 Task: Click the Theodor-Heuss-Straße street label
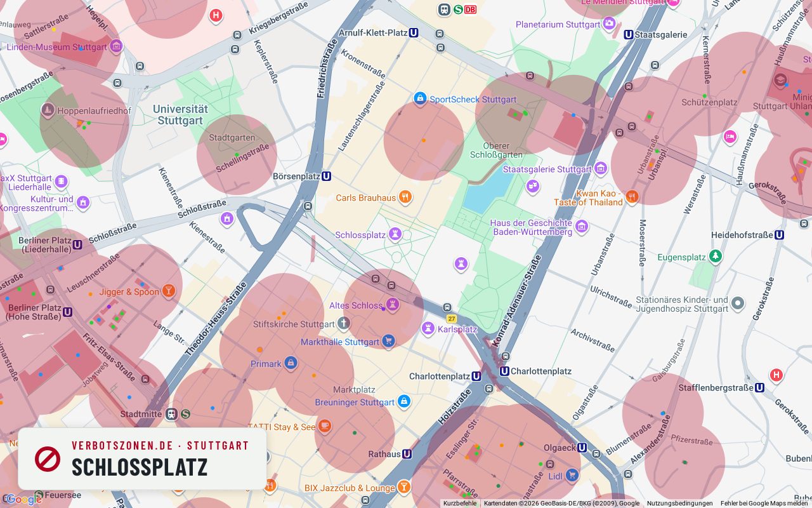216,317
